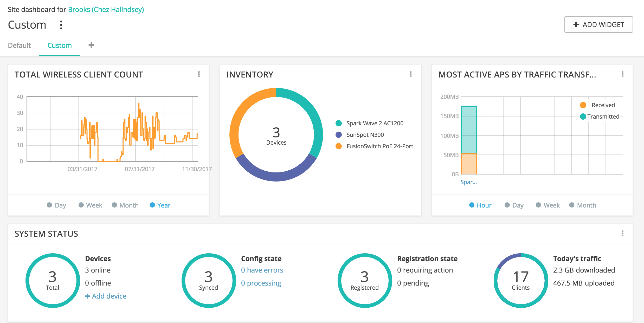Open Most Active APs widget options
This screenshot has height=323, width=644.
[622, 74]
